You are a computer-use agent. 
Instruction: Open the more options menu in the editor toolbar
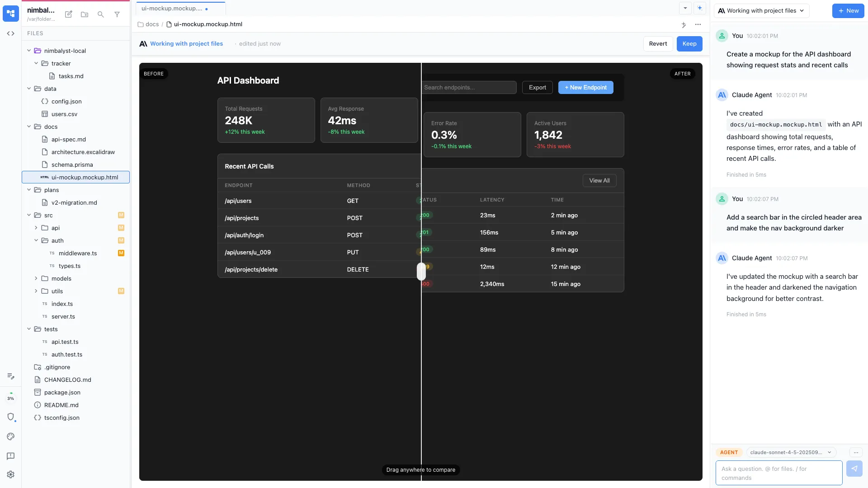(x=698, y=25)
